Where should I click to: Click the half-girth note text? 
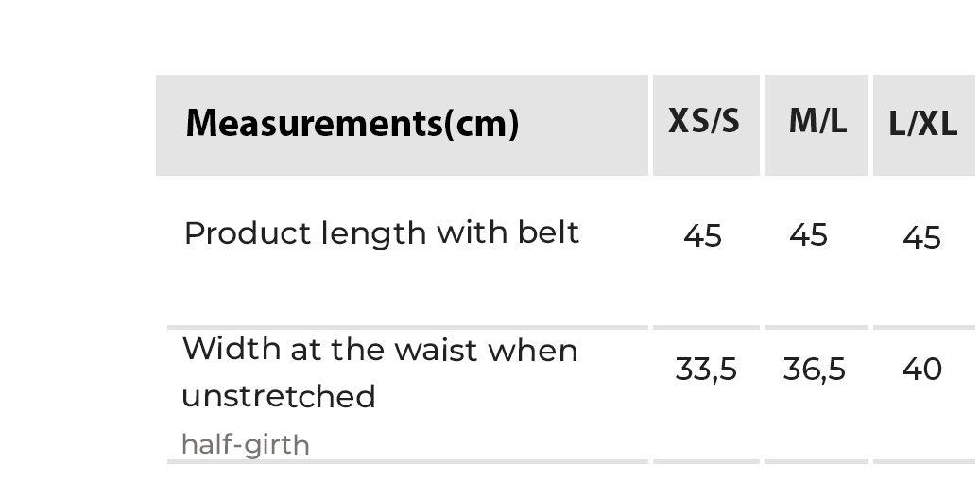point(245,444)
